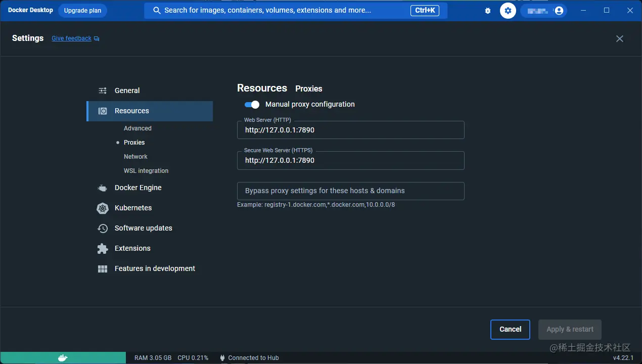Viewport: 642px width, 364px height.
Task: Click the proxy bypass Example text
Action: (316, 205)
